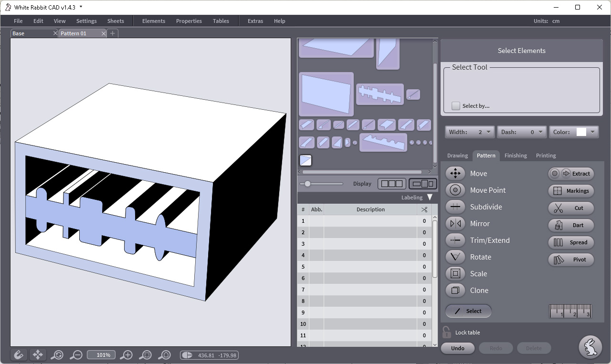Zoom in with the plus magnifier
Image resolution: width=611 pixels, height=364 pixels.
click(x=126, y=355)
